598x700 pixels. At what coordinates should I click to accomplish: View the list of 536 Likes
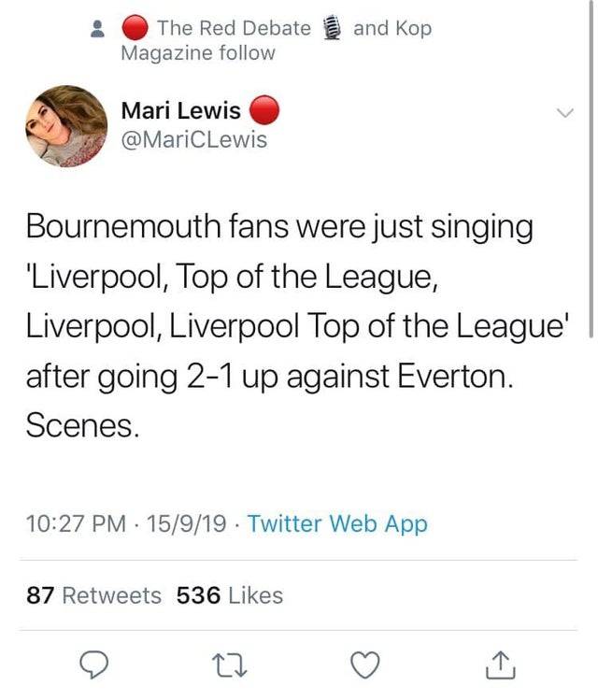click(x=230, y=594)
